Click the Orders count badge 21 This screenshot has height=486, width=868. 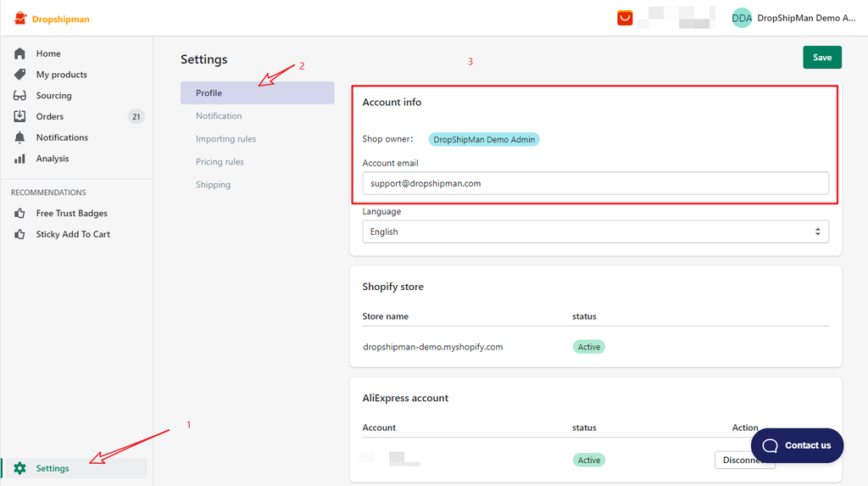click(136, 116)
